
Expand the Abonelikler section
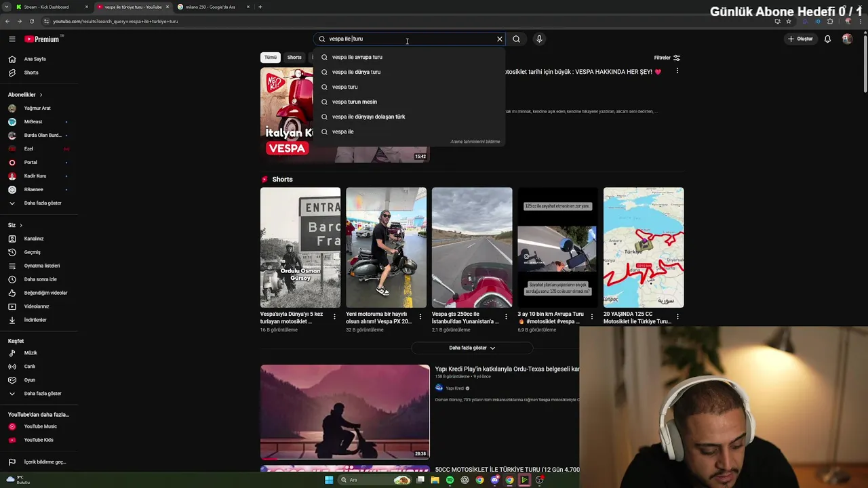pos(25,95)
